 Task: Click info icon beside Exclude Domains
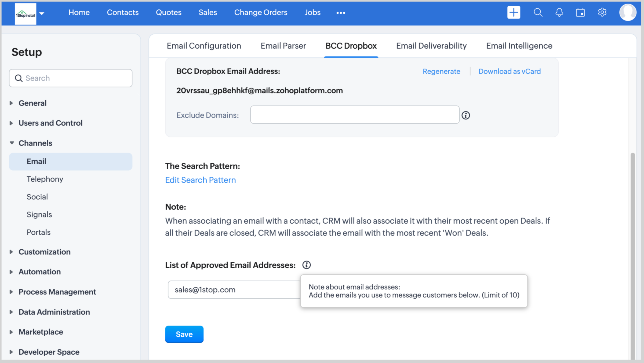[466, 115]
